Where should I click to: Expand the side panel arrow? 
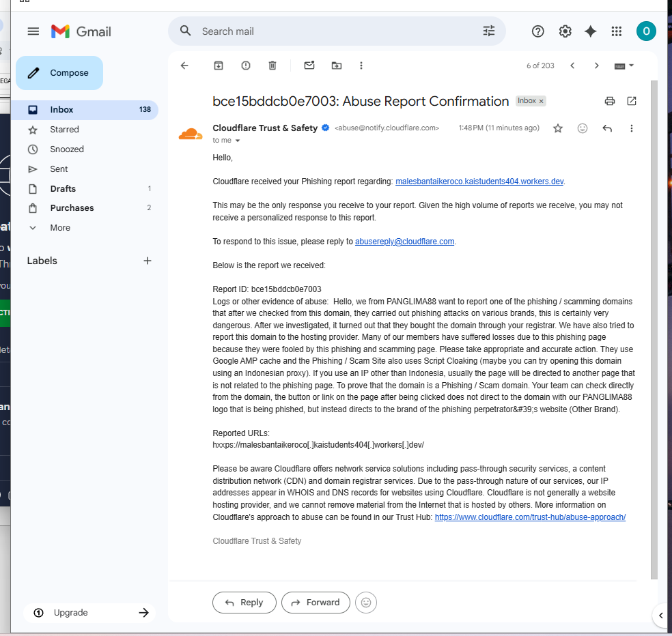(x=660, y=616)
